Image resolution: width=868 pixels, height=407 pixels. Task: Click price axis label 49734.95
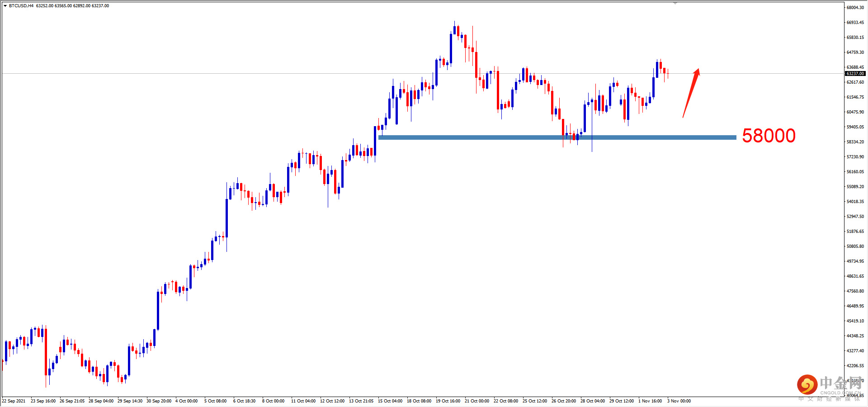(x=855, y=261)
